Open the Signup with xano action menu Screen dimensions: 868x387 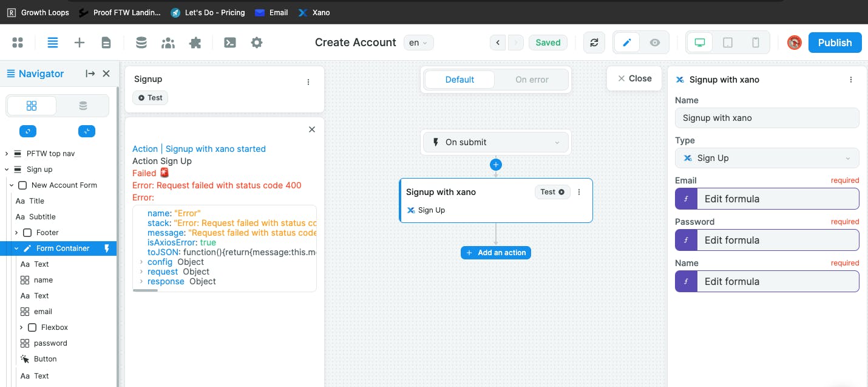point(579,192)
